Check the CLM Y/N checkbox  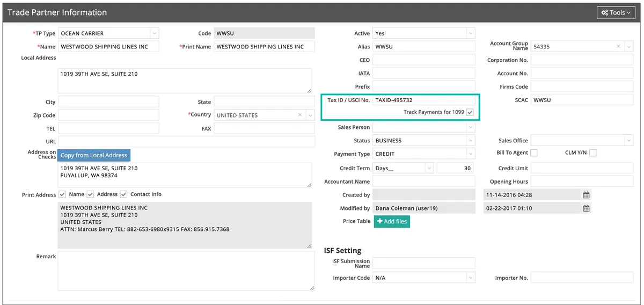[x=592, y=153]
